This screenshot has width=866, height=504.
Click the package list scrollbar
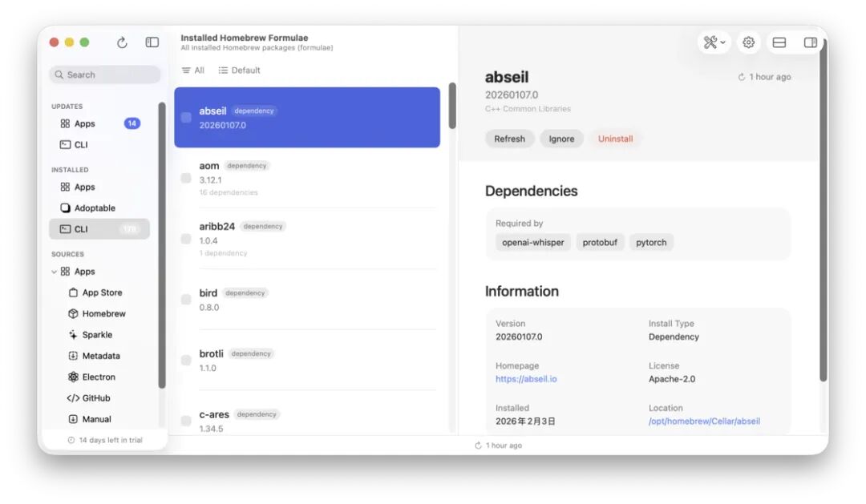click(452, 106)
